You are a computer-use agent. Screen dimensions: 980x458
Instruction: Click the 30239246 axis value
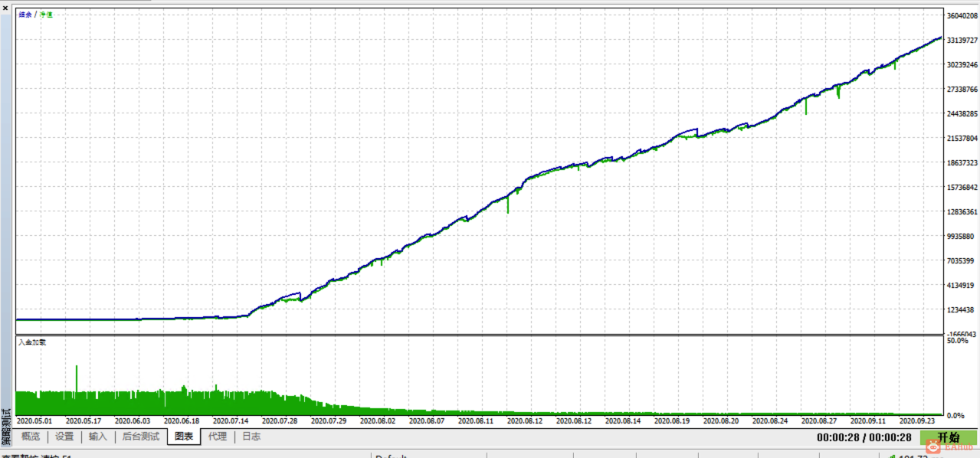click(962, 64)
